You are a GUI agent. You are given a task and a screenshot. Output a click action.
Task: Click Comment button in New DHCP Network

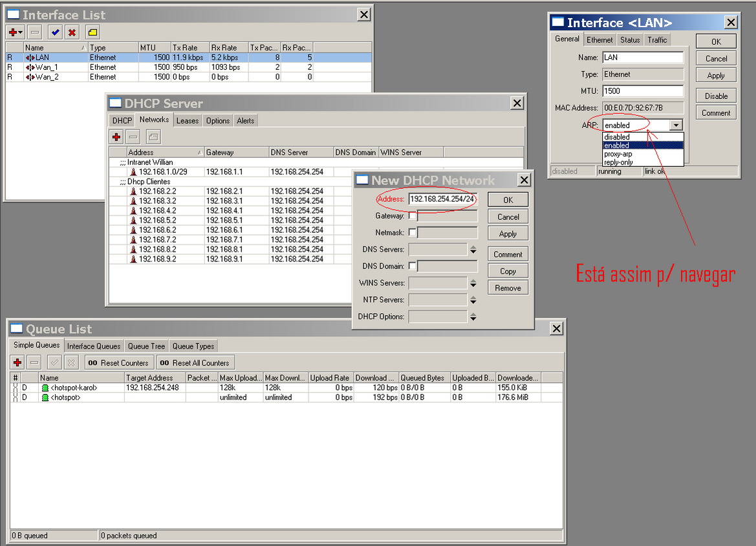(x=508, y=254)
